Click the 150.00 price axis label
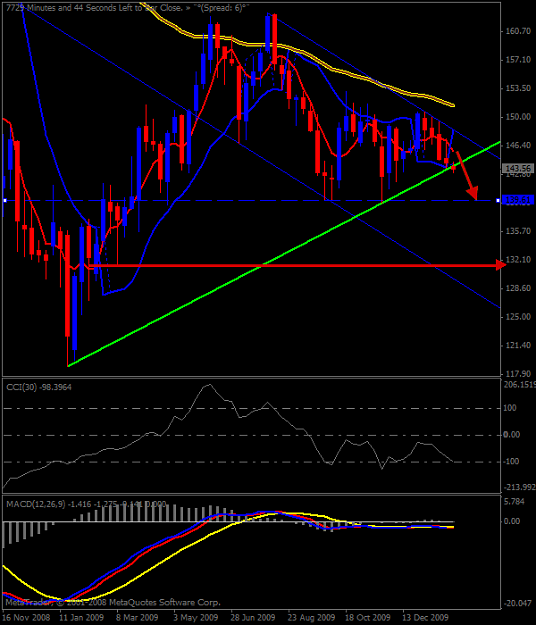 (x=518, y=117)
